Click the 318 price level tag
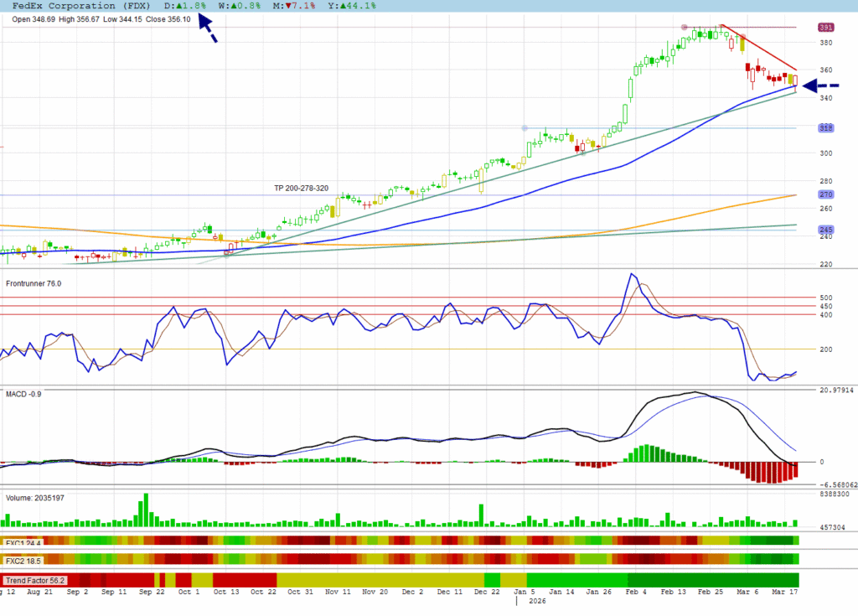Viewport: 858px width, 616px height. (826, 128)
